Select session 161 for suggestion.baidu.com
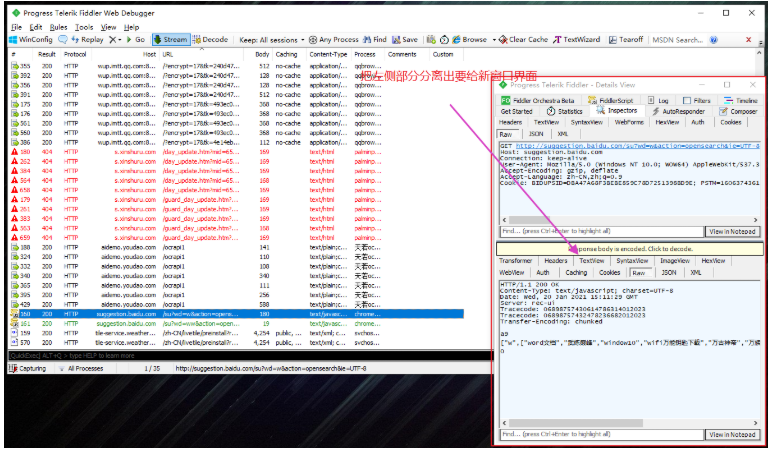 (x=236, y=324)
